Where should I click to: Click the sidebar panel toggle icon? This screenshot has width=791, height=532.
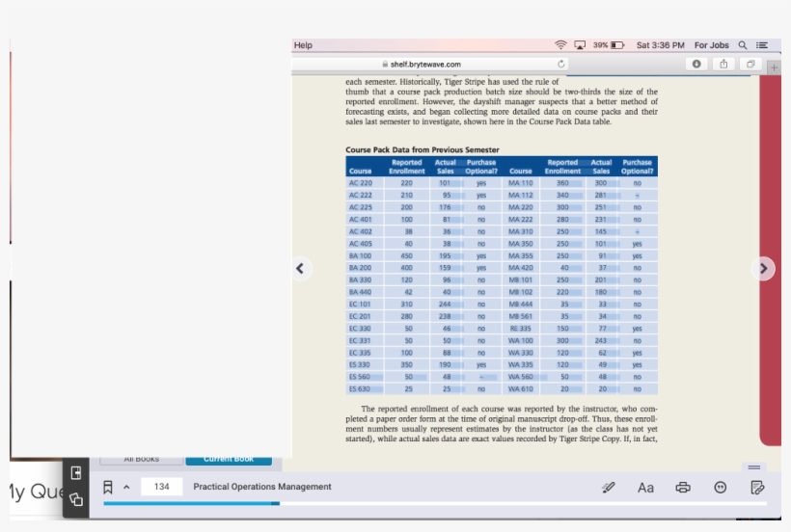click(76, 472)
